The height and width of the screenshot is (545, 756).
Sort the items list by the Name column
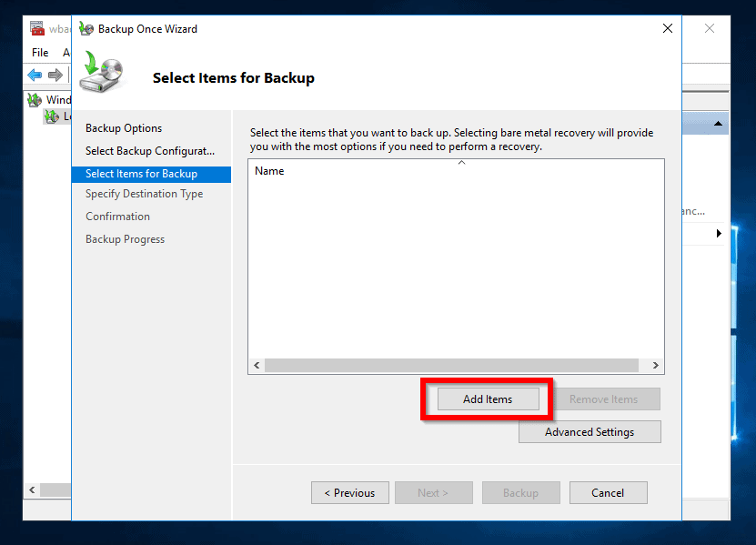tap(269, 171)
